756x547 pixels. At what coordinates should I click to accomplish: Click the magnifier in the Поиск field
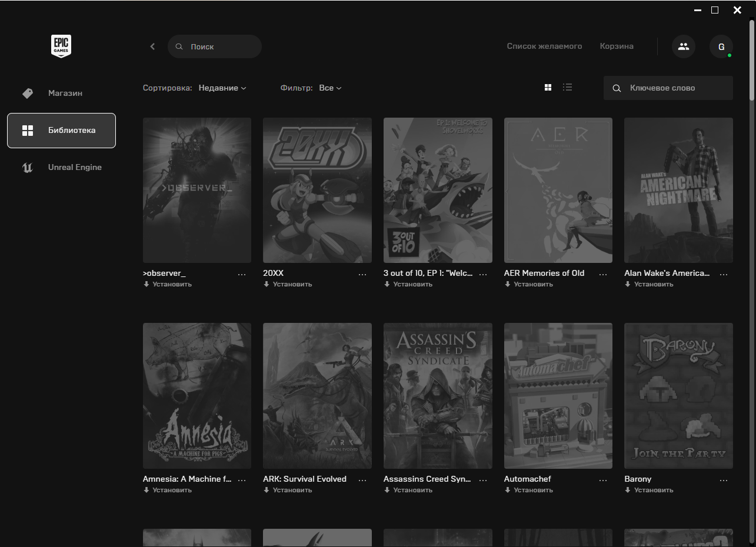(179, 46)
